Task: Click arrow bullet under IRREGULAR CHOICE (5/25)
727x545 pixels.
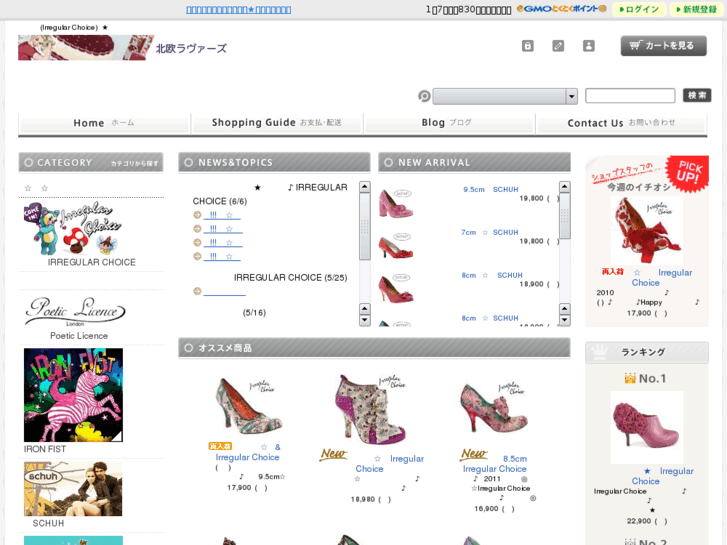Action: coord(197,291)
